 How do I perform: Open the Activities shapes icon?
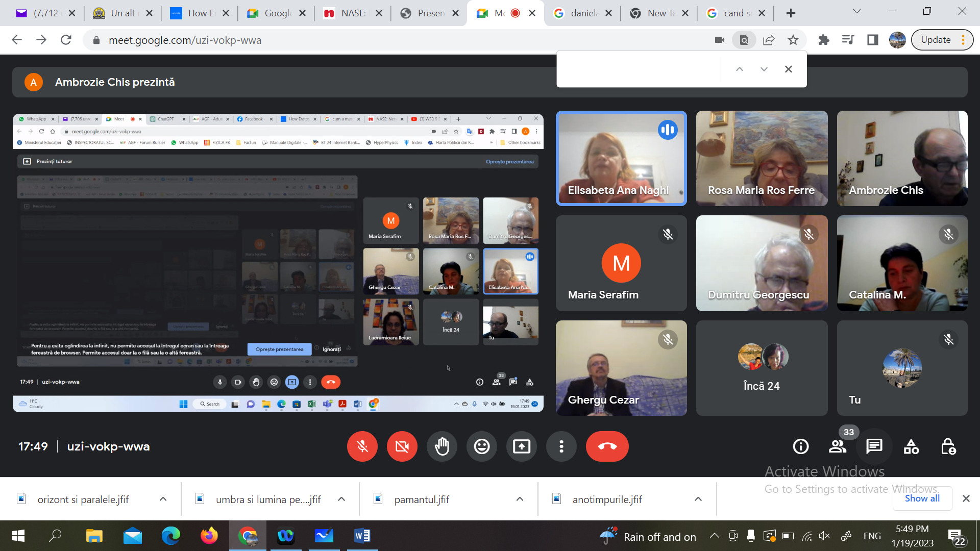coord(911,447)
